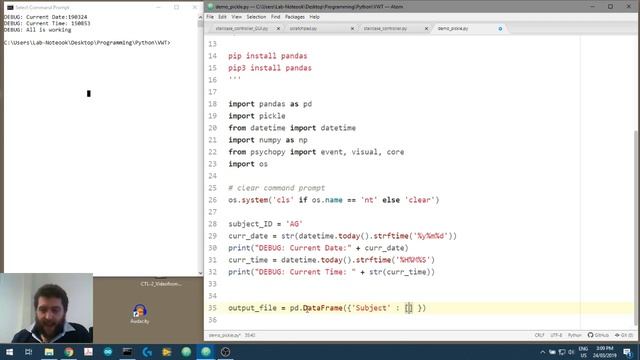Select the demo_pickle.py tab

pos(453,29)
